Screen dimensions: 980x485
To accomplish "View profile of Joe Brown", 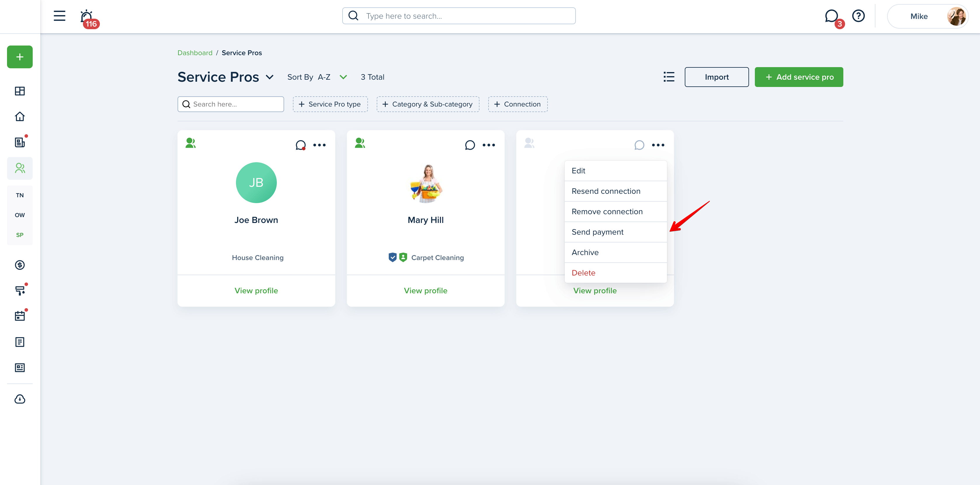I will (256, 291).
